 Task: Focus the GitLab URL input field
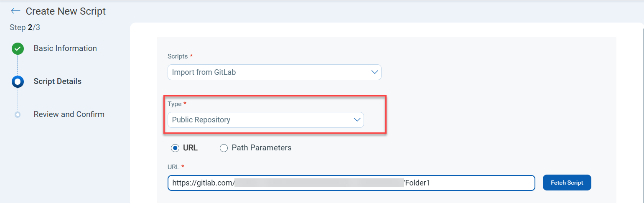tap(351, 183)
